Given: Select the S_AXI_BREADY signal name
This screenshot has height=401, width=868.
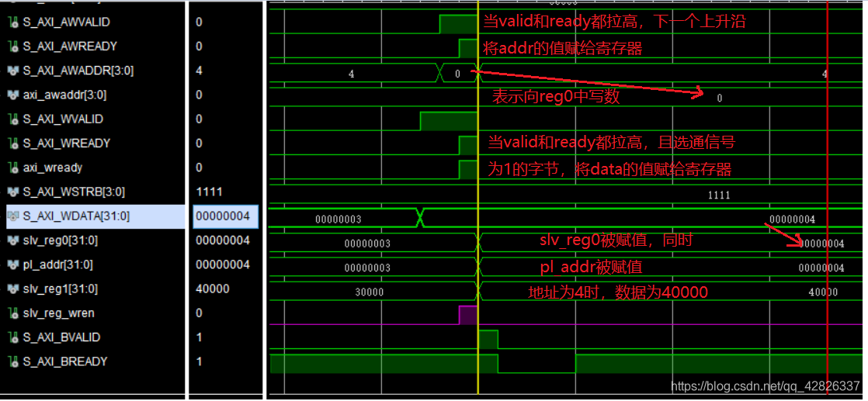Looking at the screenshot, I should click(64, 361).
